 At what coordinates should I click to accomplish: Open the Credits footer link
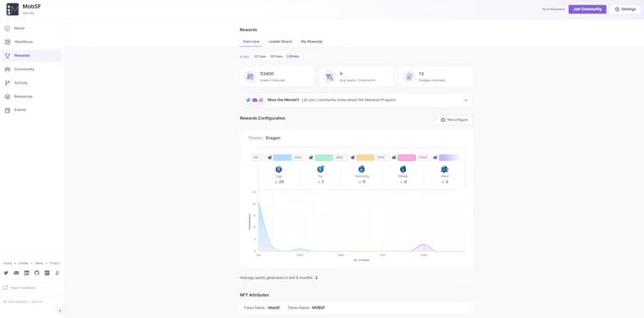[x=24, y=263]
